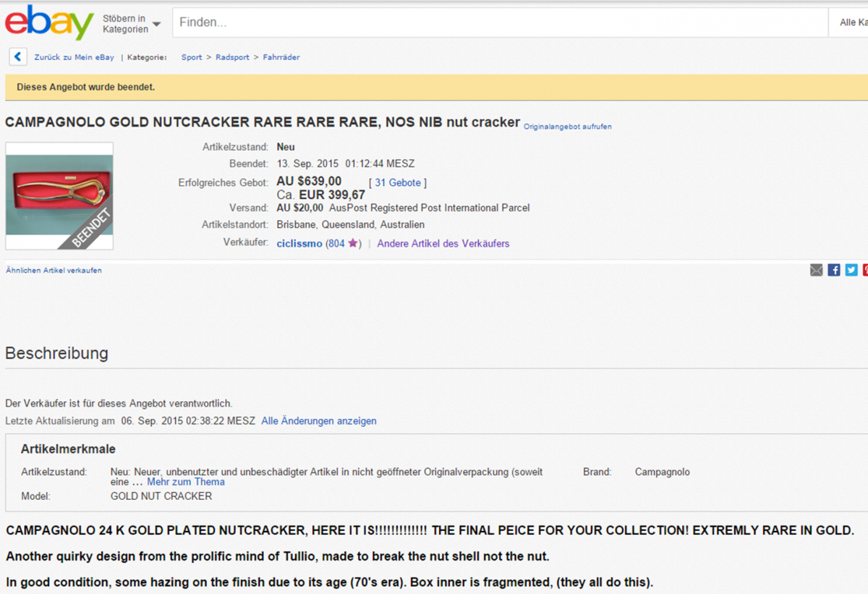Share listing on Twitter

point(851,270)
